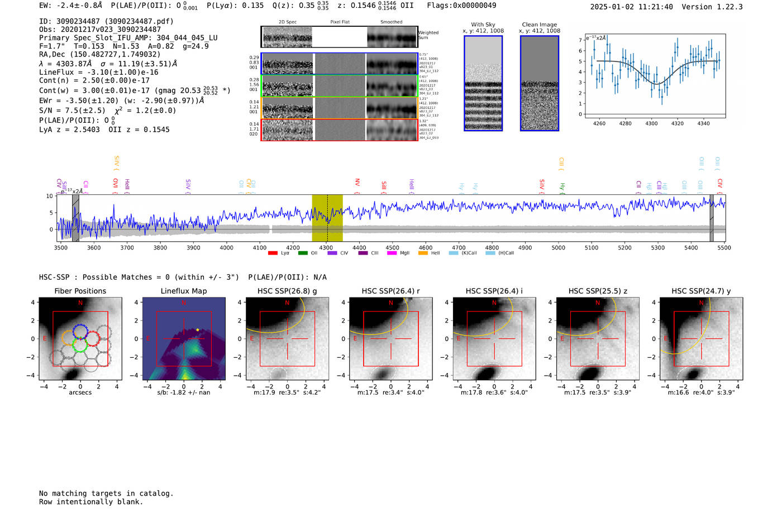Click the Smoothed column header

point(392,22)
